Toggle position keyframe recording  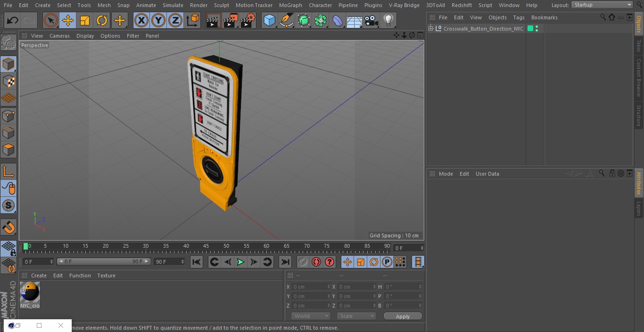click(347, 262)
